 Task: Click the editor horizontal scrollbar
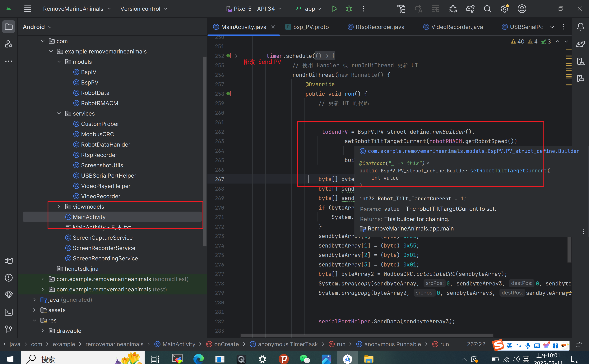click(366, 336)
